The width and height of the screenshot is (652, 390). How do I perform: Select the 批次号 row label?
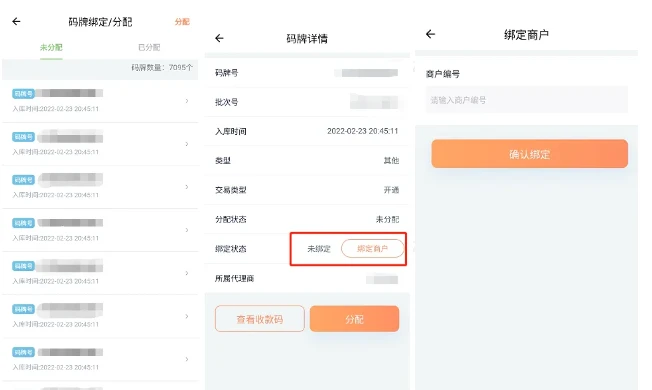click(x=227, y=102)
